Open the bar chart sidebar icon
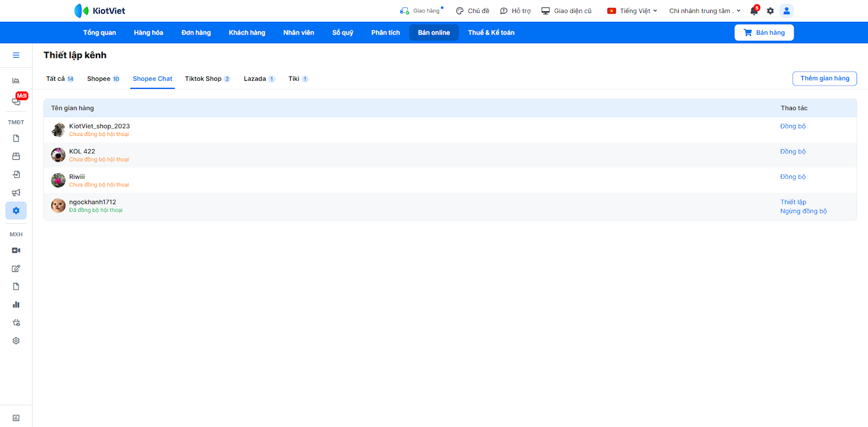868x427 pixels. [x=16, y=305]
